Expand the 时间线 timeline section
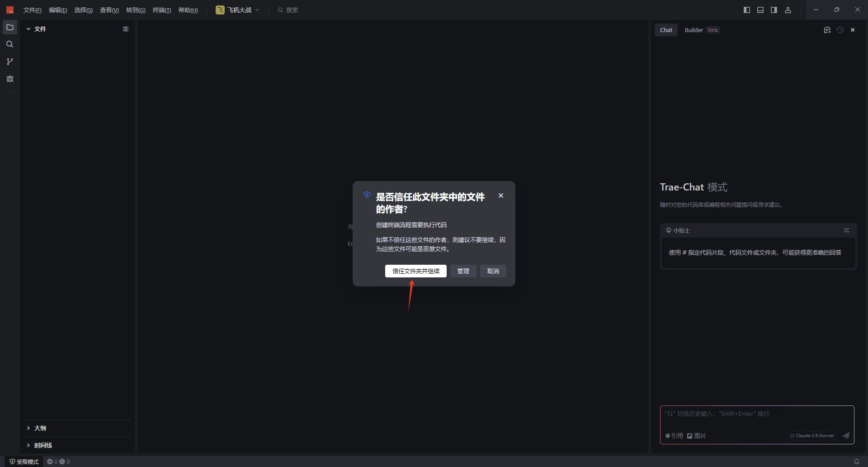This screenshot has height=467, width=868. 42,445
